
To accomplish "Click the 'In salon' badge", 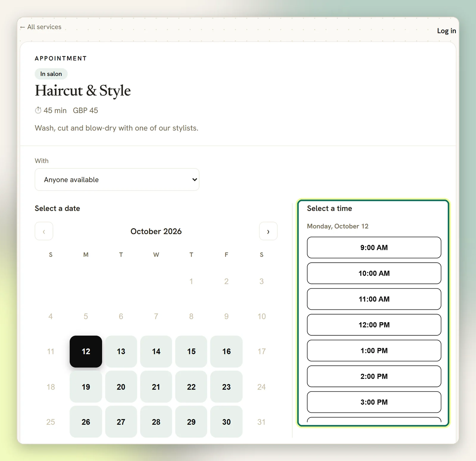I will 51,74.
